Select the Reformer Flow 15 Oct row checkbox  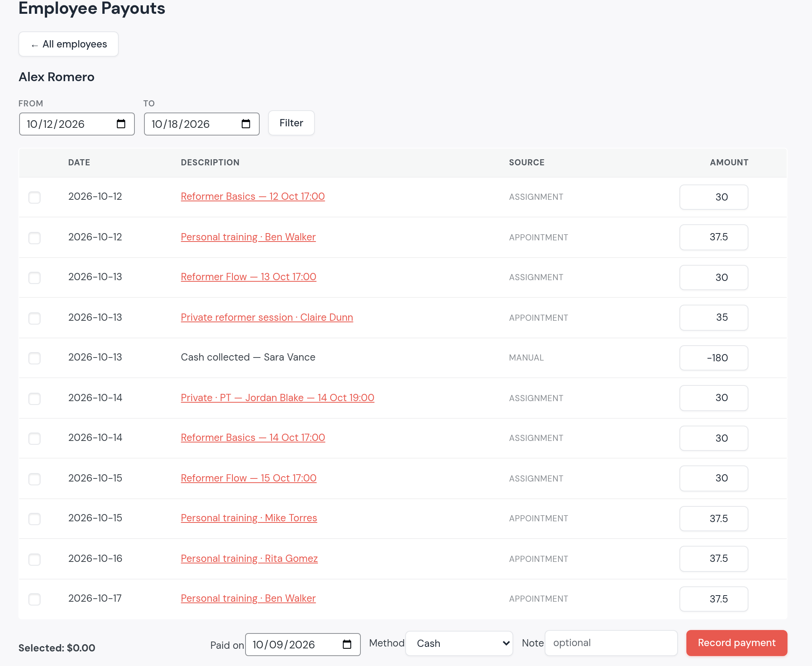(34, 479)
